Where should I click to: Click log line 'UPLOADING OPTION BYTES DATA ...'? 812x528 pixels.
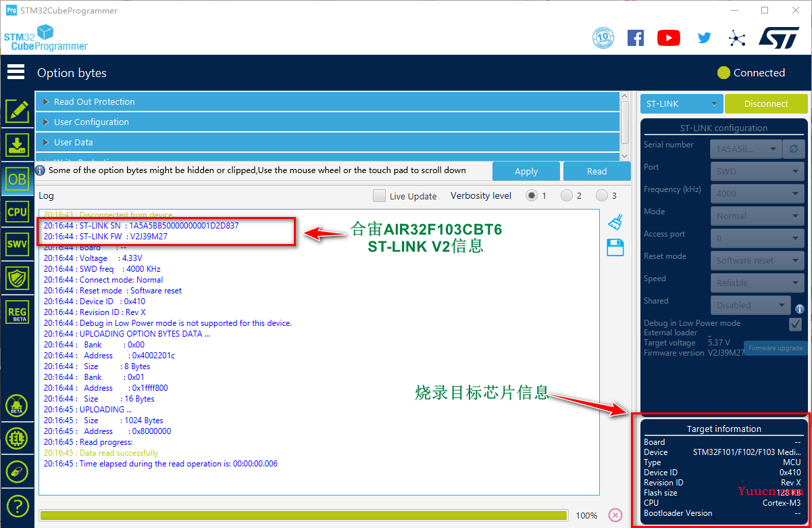[x=127, y=334]
